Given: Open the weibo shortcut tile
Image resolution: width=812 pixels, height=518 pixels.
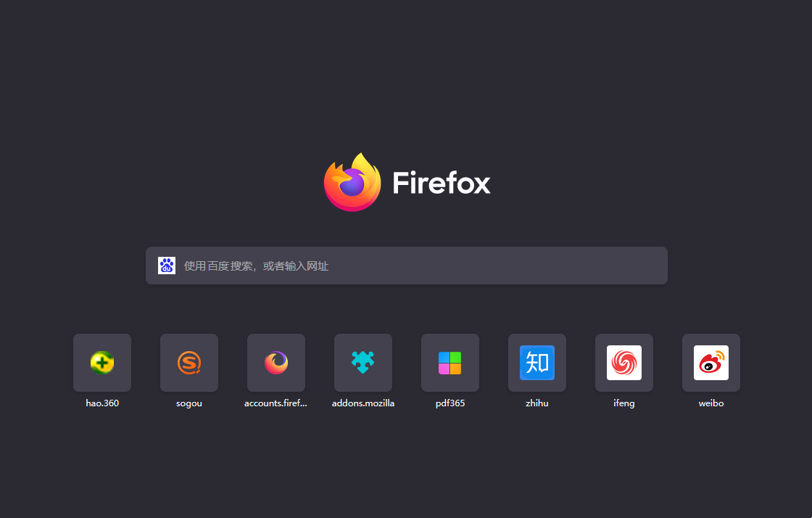Looking at the screenshot, I should [x=711, y=363].
